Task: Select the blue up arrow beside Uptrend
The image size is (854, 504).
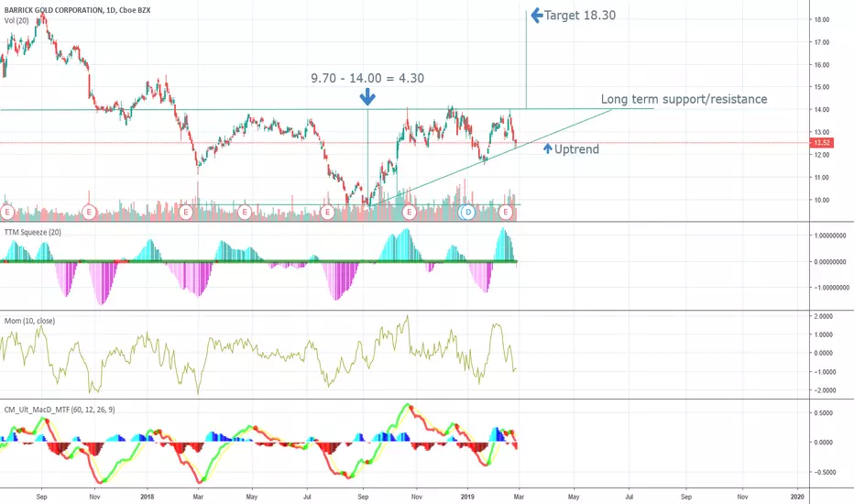Action: click(x=548, y=148)
